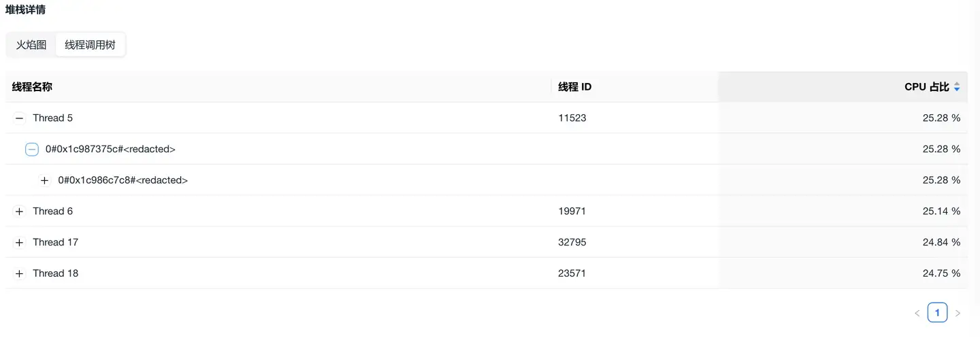Click the 线程 ID column header
Screen dimensions: 980x340
pyautogui.click(x=575, y=87)
